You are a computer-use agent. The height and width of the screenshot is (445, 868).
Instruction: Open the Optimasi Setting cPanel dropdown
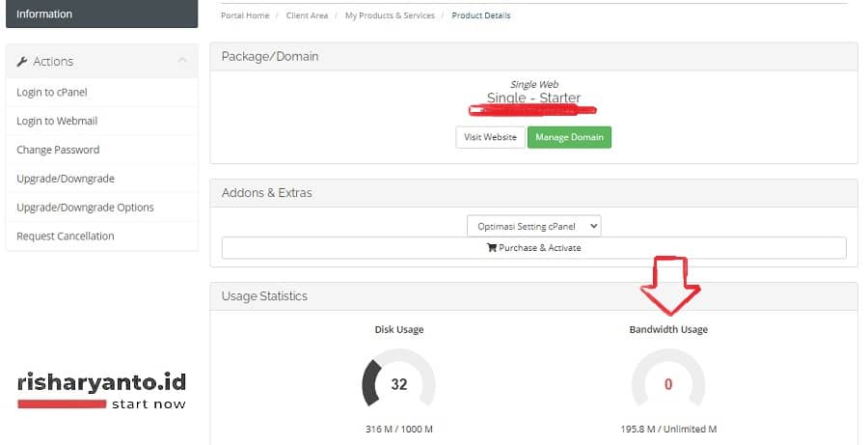pyautogui.click(x=534, y=226)
